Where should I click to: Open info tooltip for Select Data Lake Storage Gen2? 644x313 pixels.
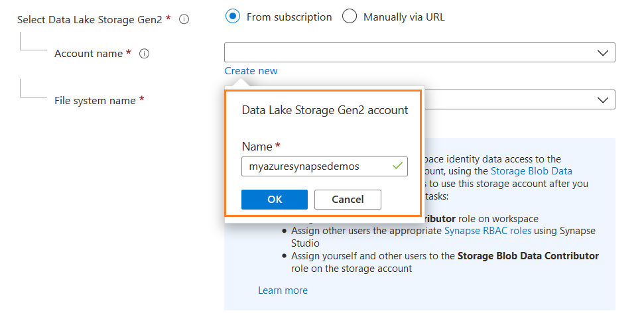click(184, 19)
